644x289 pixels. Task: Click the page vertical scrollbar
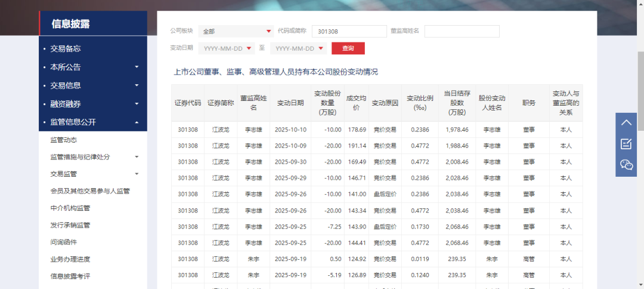coord(640,90)
